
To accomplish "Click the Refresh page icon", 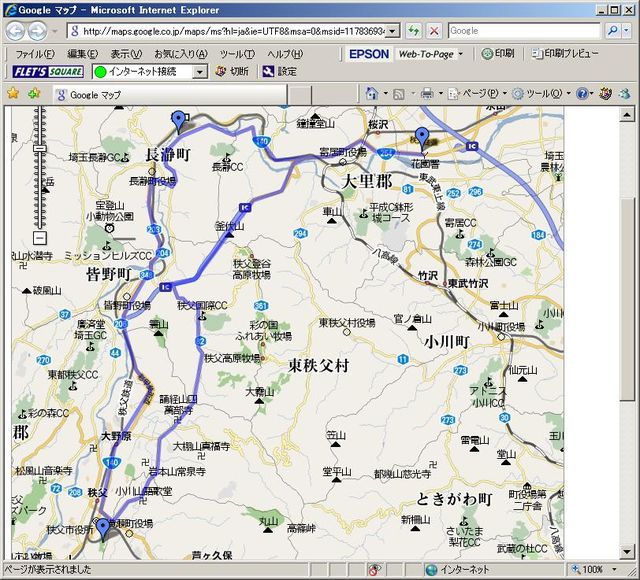I will (x=414, y=31).
